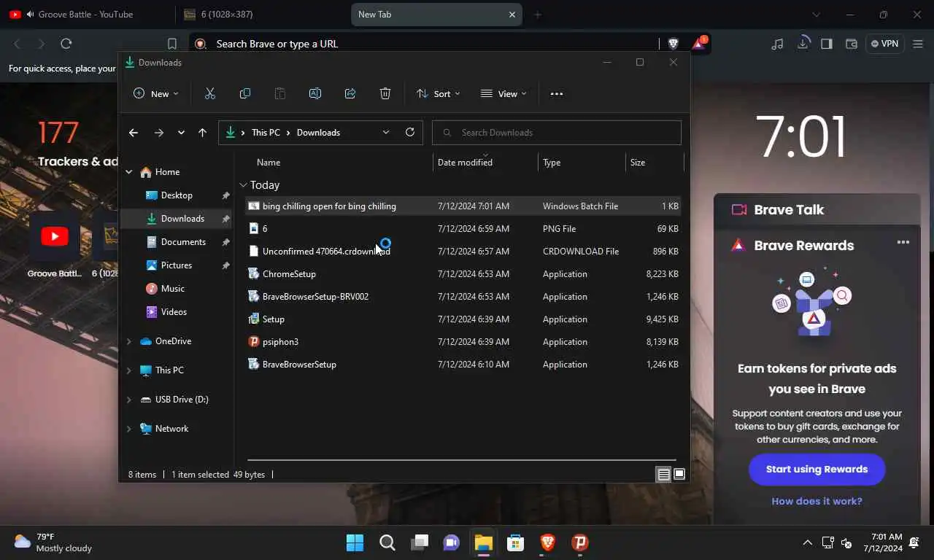934x560 pixels.
Task: Click the bookmark icon in Brave address bar
Action: (x=172, y=44)
